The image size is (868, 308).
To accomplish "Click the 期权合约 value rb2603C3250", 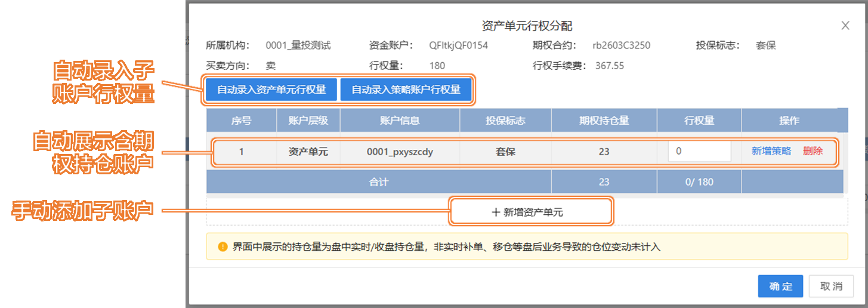I will tap(621, 45).
